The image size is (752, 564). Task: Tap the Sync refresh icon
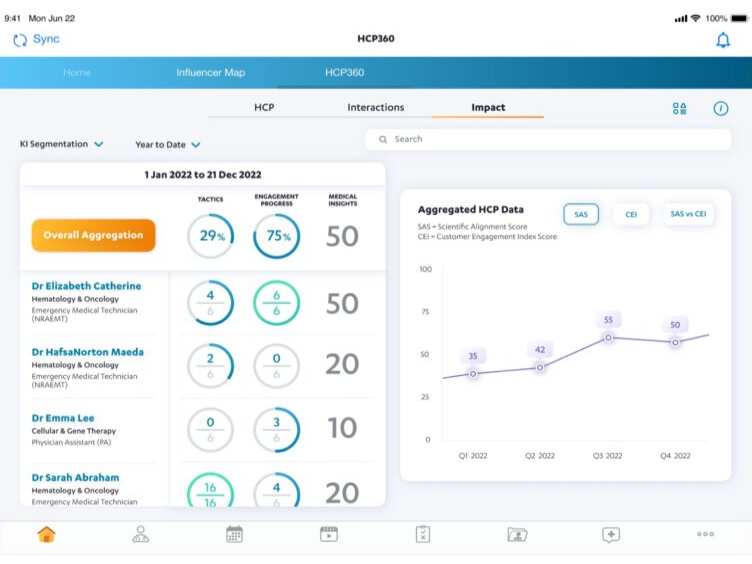click(x=20, y=40)
